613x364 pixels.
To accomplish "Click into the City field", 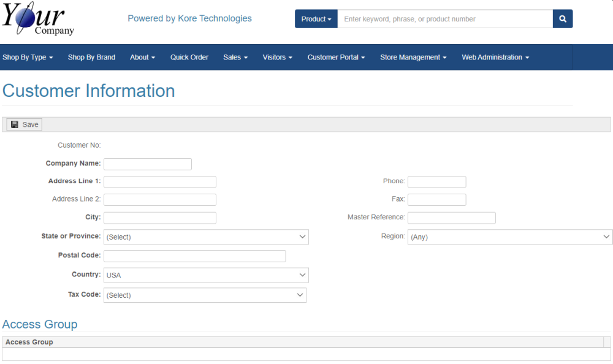I will click(160, 218).
